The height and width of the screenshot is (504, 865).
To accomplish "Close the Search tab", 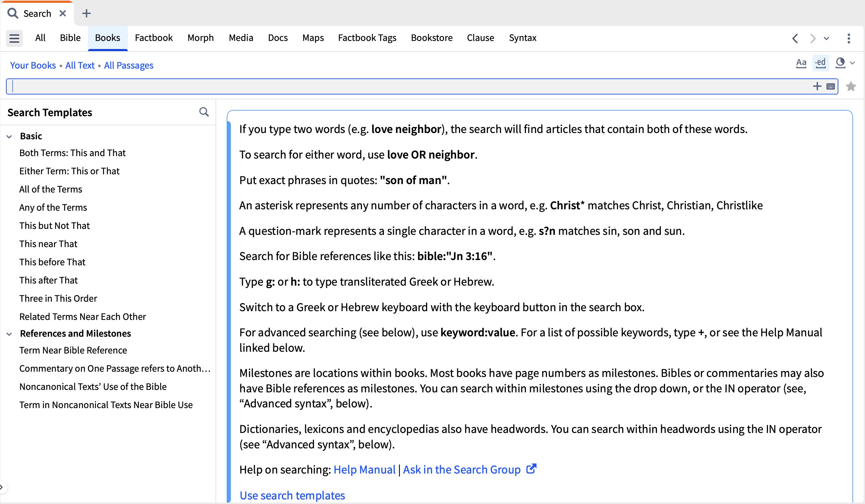I will coord(63,13).
